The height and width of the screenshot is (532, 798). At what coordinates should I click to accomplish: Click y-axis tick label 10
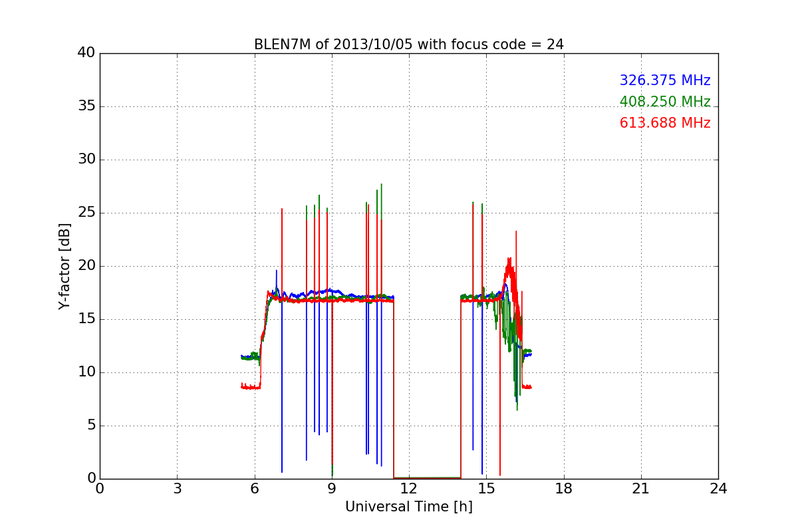pyautogui.click(x=86, y=372)
